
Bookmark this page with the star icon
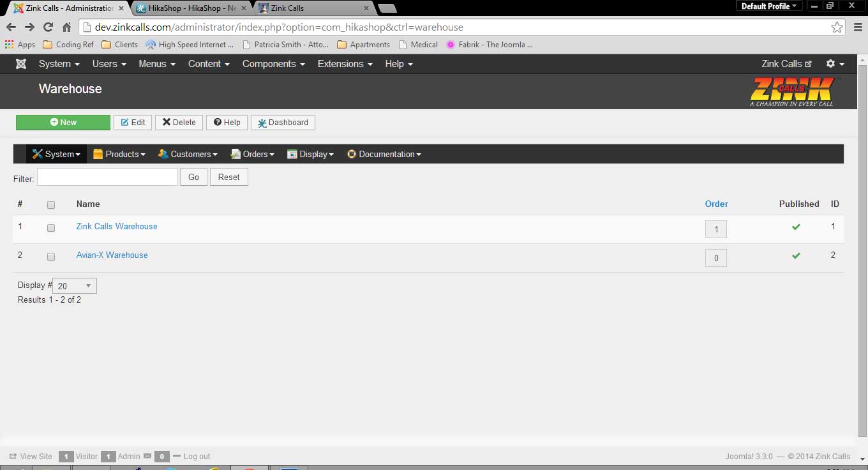(x=837, y=27)
